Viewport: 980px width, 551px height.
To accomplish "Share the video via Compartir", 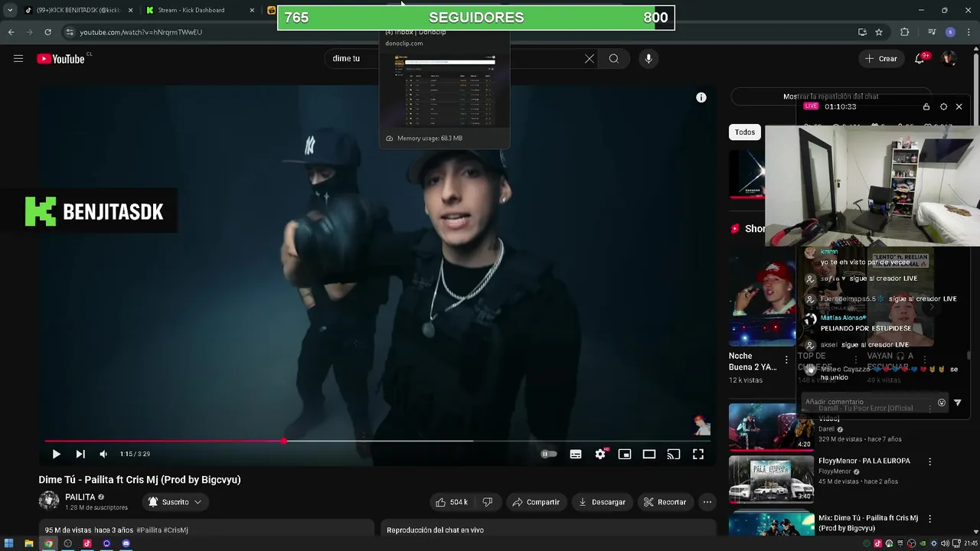I will click(536, 502).
